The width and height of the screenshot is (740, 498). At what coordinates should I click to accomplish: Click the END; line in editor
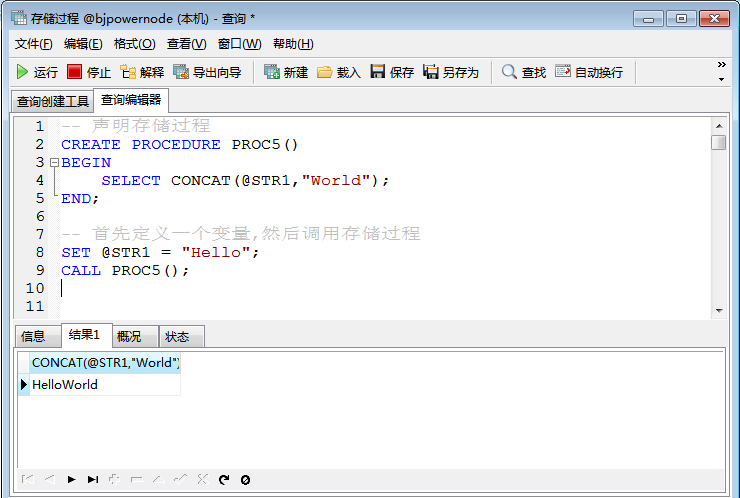tap(80, 199)
